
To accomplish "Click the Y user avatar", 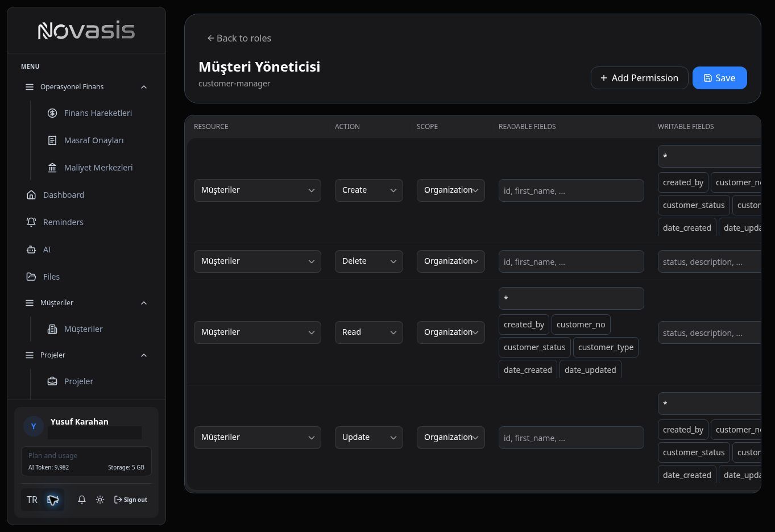I will point(34,426).
